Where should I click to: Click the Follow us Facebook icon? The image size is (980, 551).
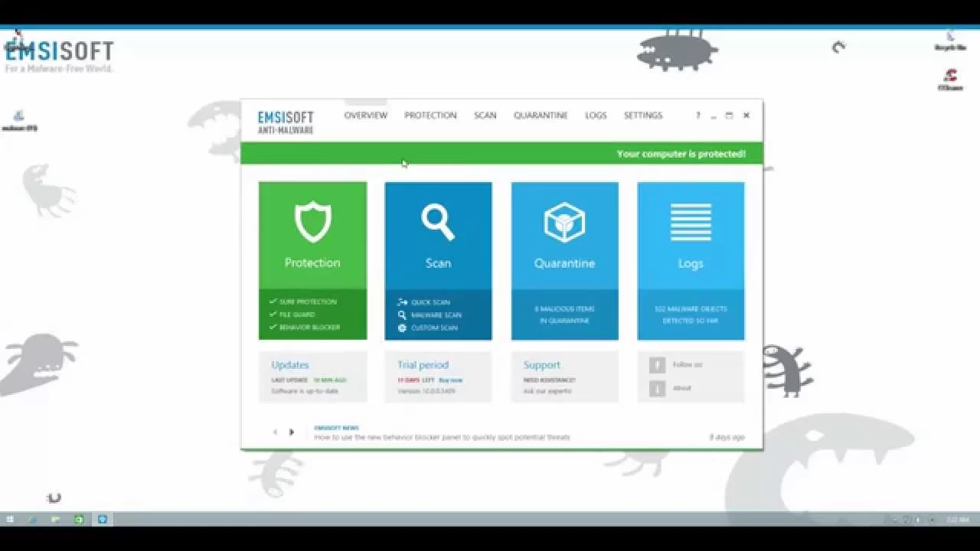coord(657,365)
